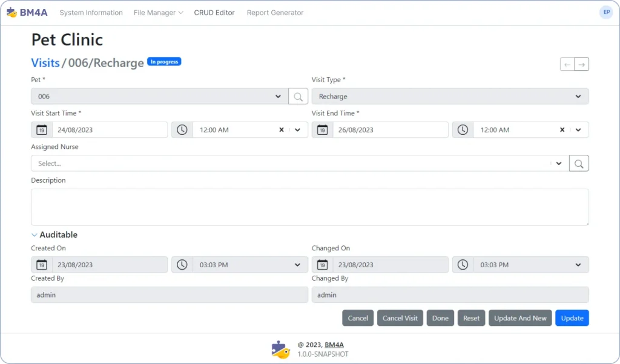Go to previous visit record arrow
The image size is (620, 364).
pyautogui.click(x=567, y=64)
